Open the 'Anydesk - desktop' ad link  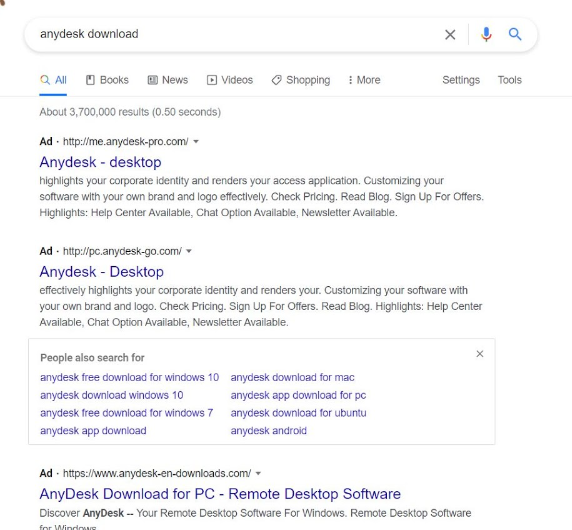[x=100, y=162]
